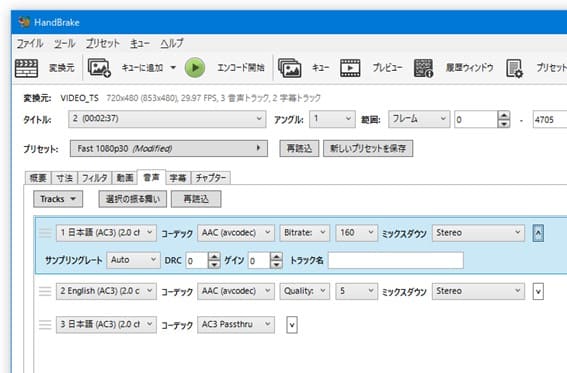
Task: Click drag handle of audio track 3
Action: click(x=45, y=324)
